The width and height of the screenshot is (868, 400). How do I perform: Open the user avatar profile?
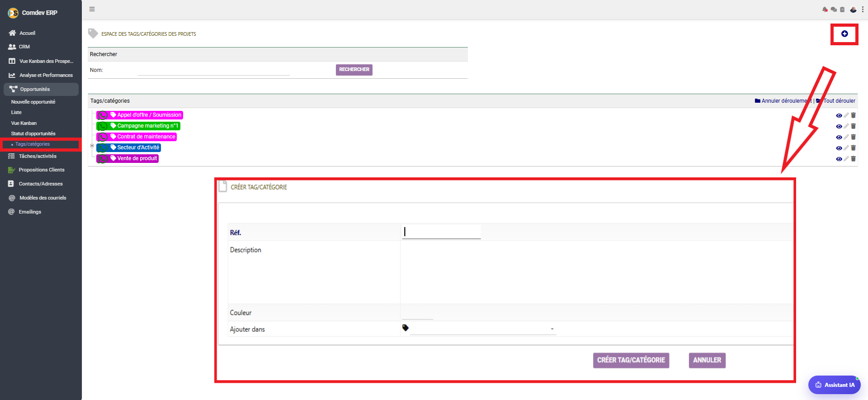click(x=853, y=9)
